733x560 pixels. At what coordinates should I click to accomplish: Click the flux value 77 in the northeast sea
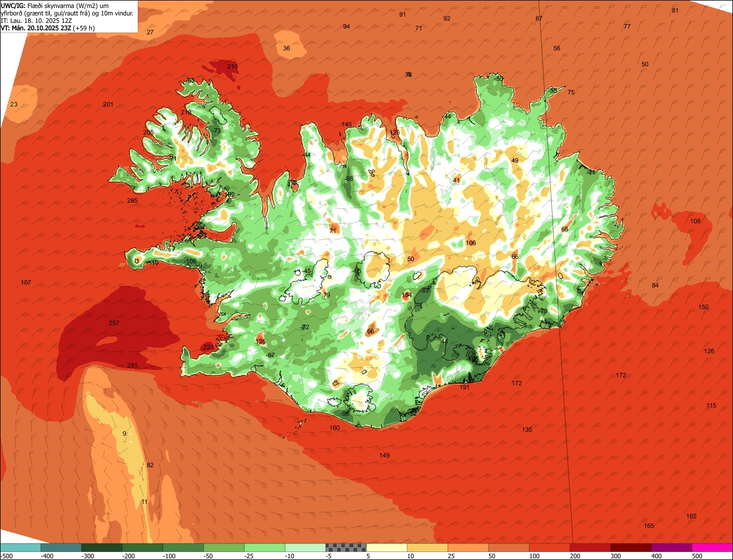(x=627, y=26)
